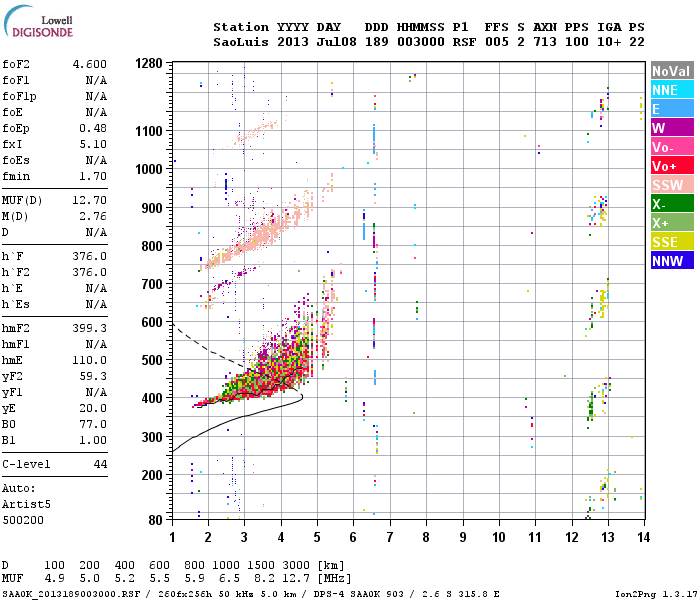700x600 pixels.
Task: Click the foEp value 0.48
Action: [x=93, y=128]
